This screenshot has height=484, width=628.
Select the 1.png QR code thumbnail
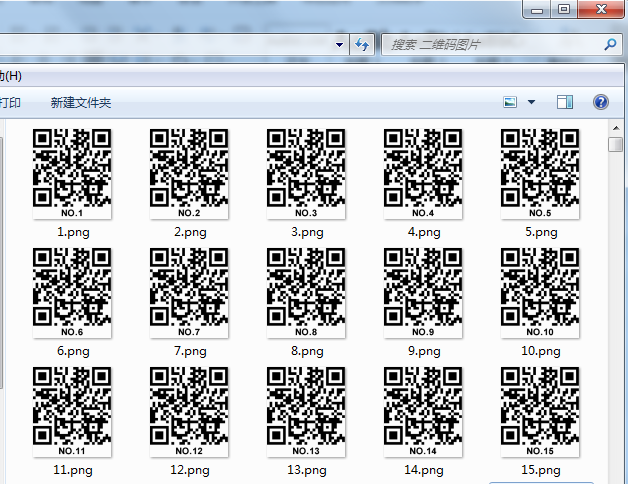(x=71, y=173)
